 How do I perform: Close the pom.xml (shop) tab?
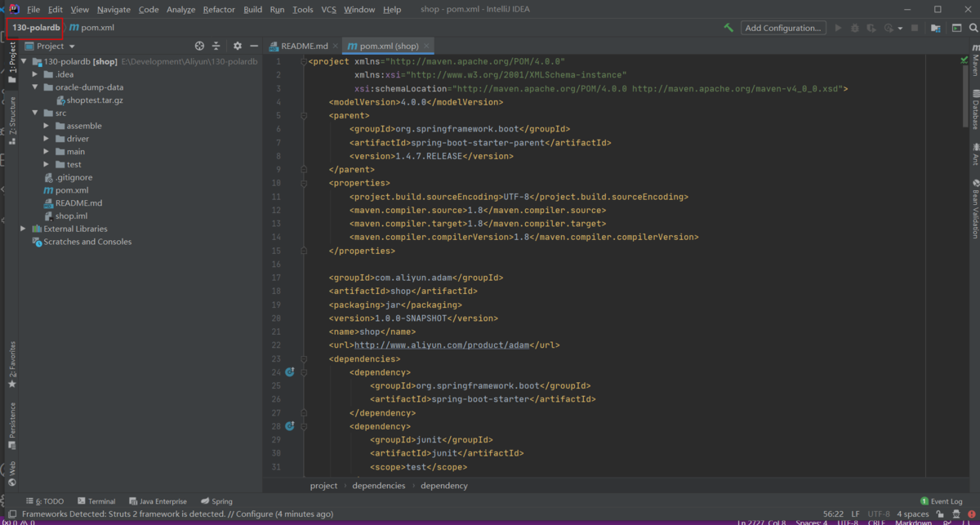pos(426,47)
